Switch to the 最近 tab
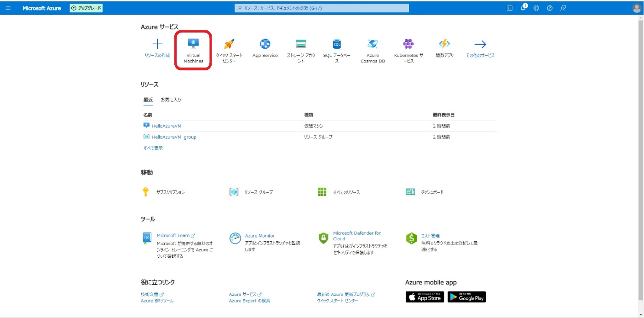The height and width of the screenshot is (318, 644). coord(148,100)
